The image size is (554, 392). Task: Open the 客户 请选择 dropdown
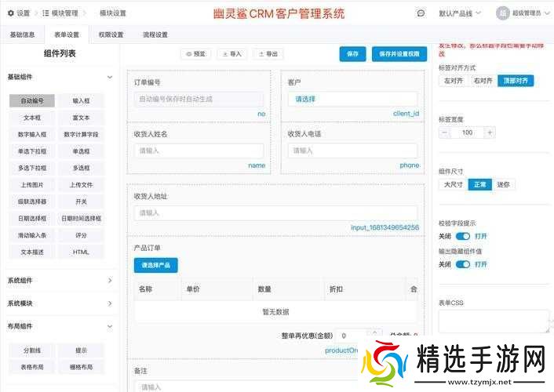(x=352, y=100)
